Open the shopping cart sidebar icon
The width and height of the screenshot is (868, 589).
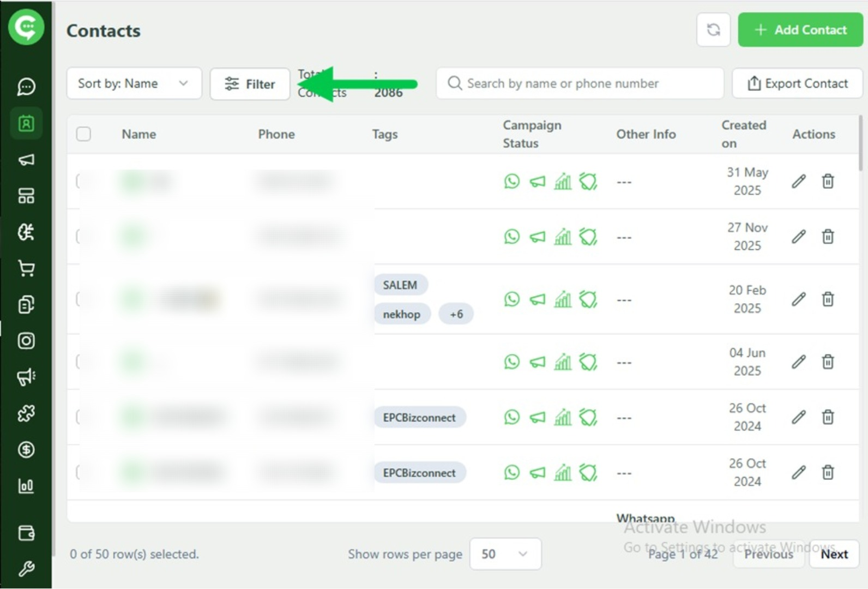pos(26,268)
